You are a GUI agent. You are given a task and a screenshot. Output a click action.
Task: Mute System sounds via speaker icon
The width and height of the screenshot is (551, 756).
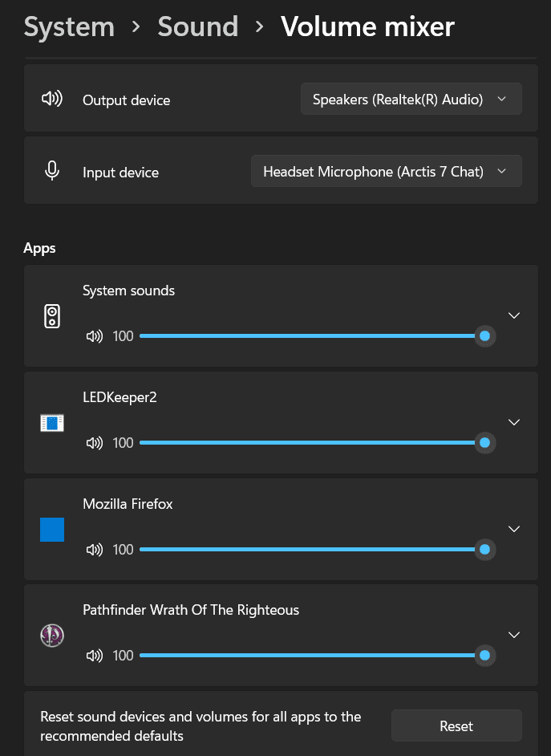[95, 336]
